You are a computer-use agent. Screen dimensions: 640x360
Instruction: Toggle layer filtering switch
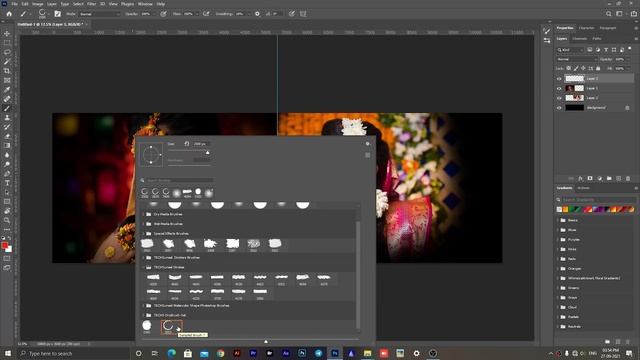pos(630,49)
